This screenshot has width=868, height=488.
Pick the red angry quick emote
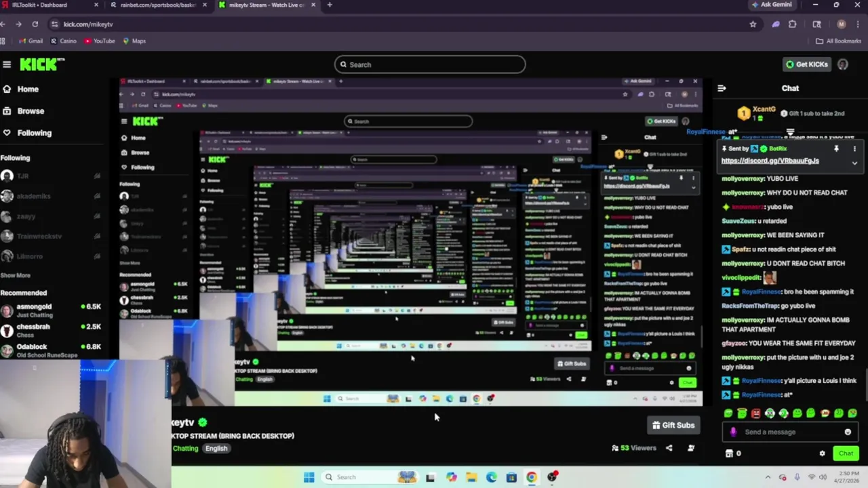[x=755, y=413]
